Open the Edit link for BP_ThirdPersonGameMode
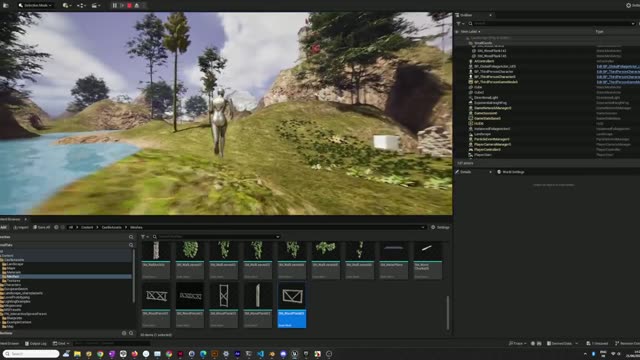Viewport: 640px width, 360px height. coord(618,82)
